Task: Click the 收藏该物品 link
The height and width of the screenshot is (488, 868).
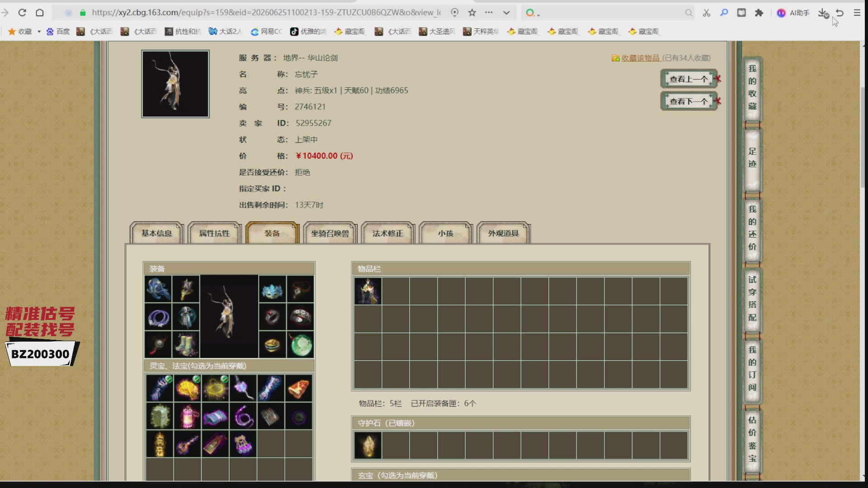Action: [640, 58]
